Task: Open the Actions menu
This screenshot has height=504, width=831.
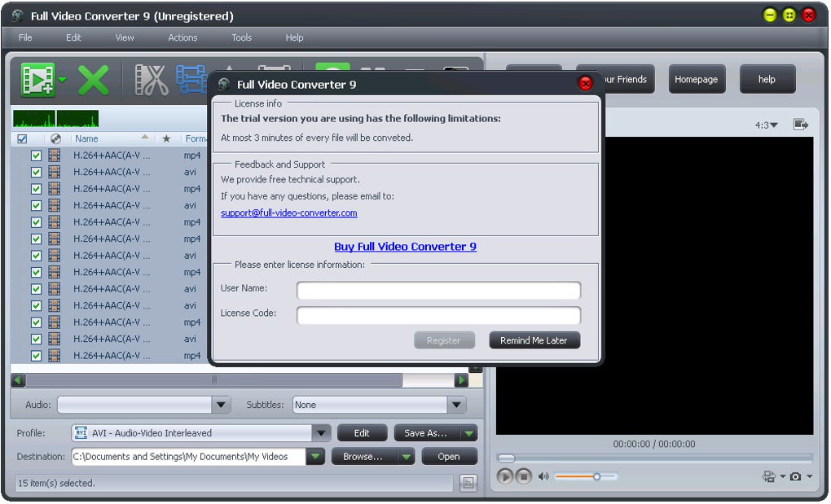Action: tap(182, 37)
